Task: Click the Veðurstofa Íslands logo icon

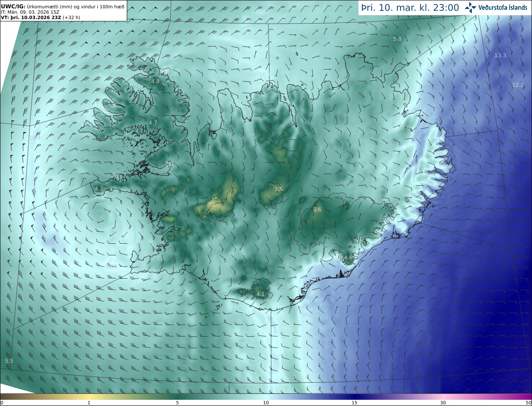Action: point(471,7)
